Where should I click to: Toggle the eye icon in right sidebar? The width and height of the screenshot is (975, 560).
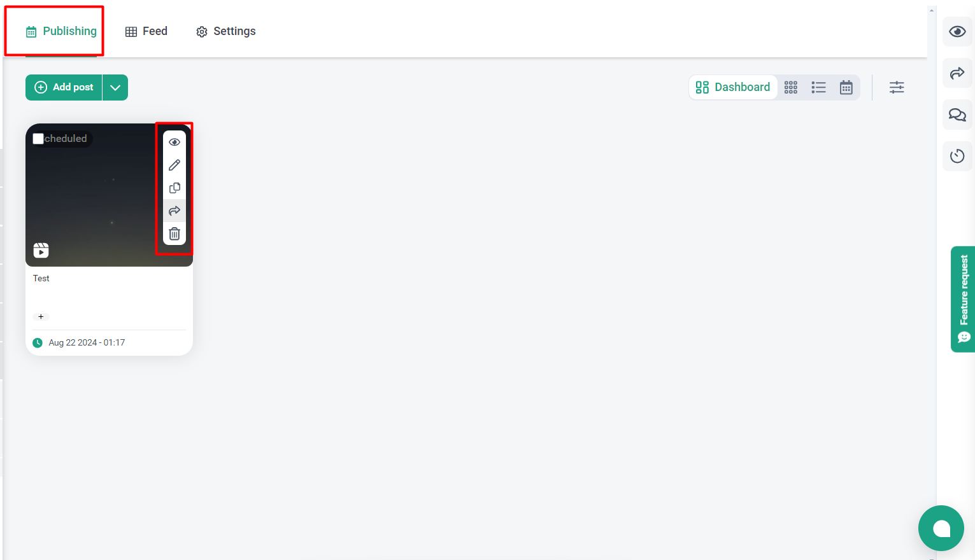957,31
